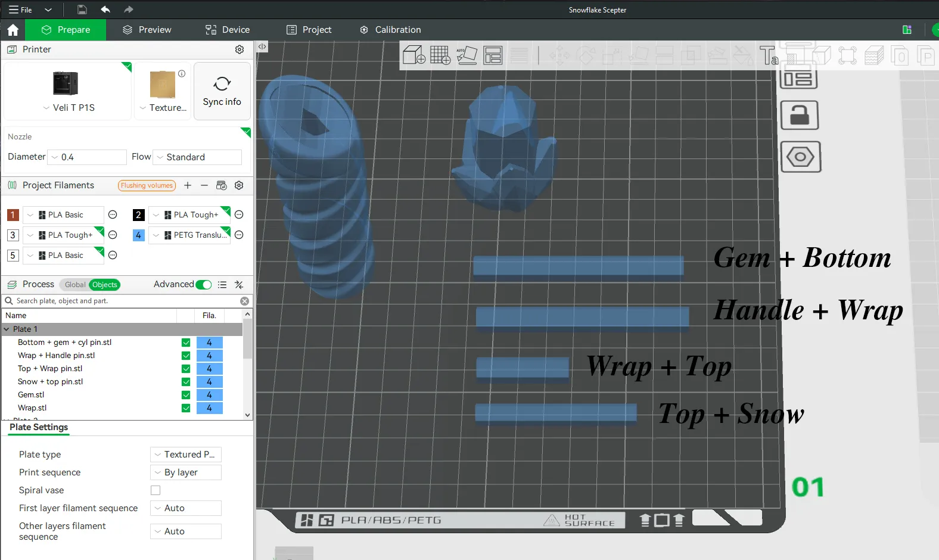The image size is (939, 560).
Task: Click the Sync info button
Action: point(222,92)
